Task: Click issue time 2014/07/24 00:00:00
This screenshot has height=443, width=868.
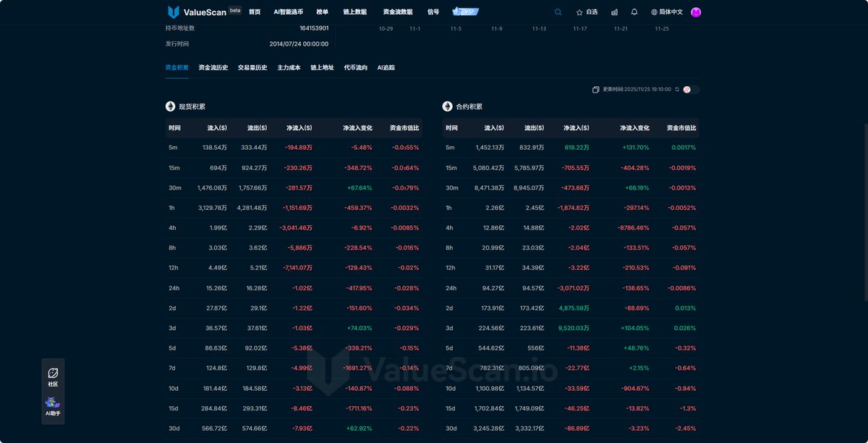Action: tap(299, 44)
